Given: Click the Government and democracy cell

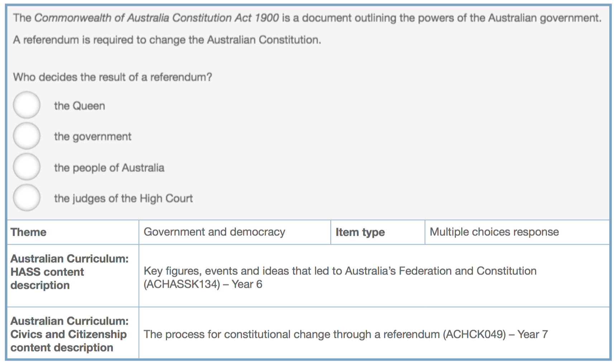Looking at the screenshot, I should click(235, 232).
